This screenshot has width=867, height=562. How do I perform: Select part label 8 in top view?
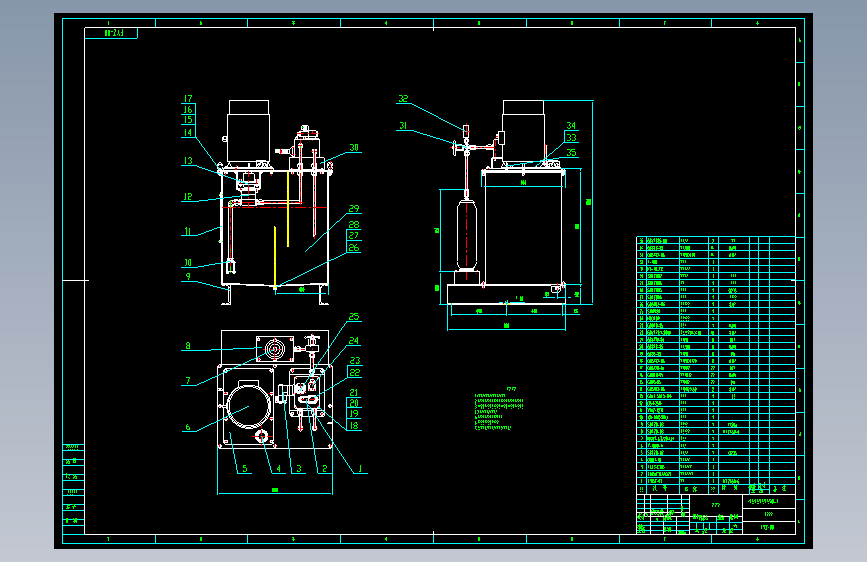click(188, 346)
